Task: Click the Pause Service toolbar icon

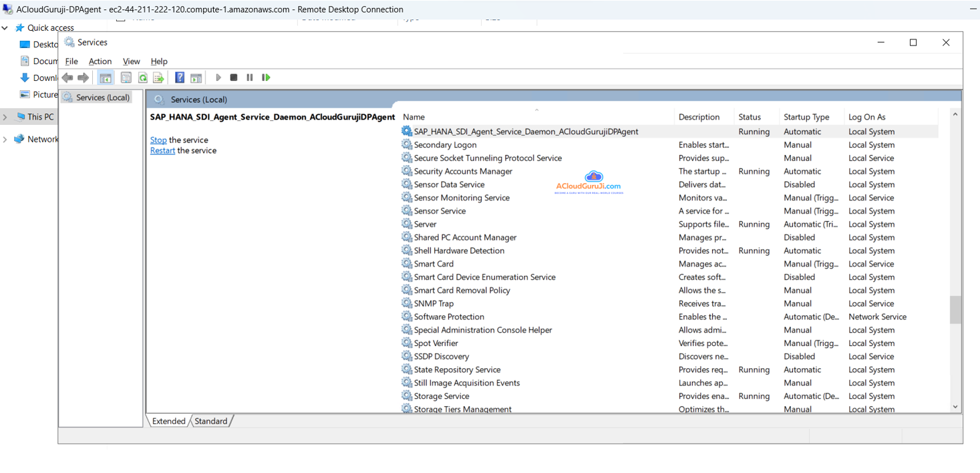Action: (250, 77)
